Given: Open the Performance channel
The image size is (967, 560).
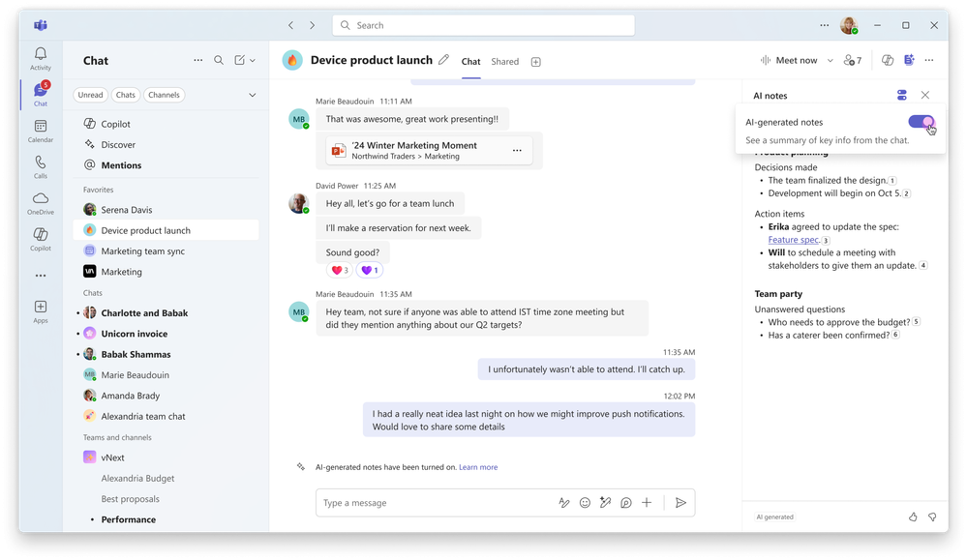Looking at the screenshot, I should 166,519.
